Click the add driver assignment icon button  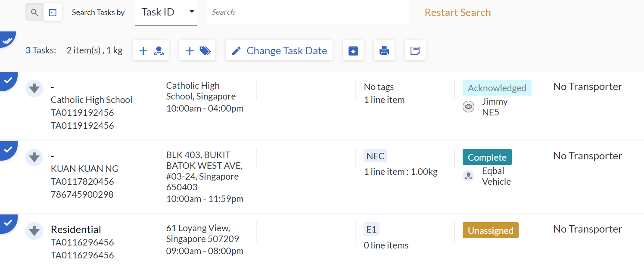tap(151, 50)
